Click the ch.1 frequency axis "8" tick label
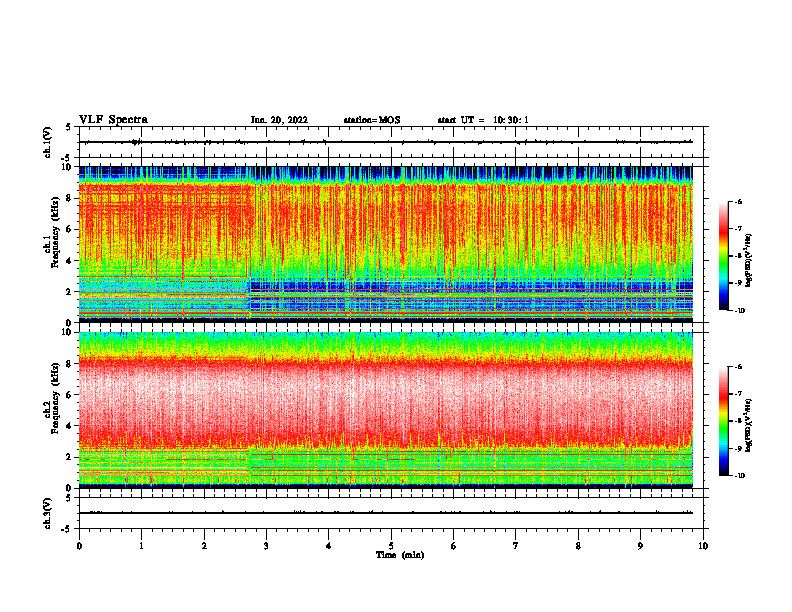 click(69, 198)
